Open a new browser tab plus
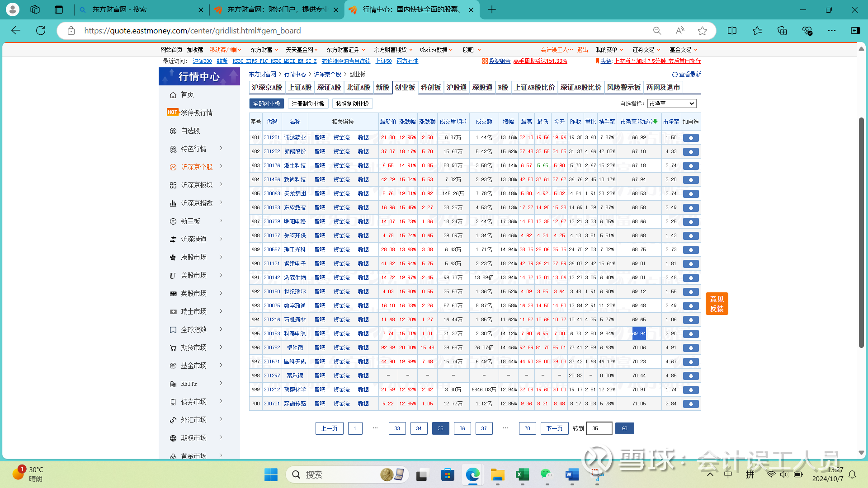This screenshot has height=488, width=868. [492, 9]
